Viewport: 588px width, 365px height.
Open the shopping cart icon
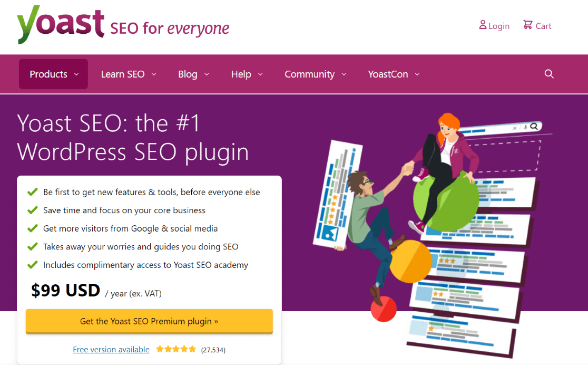527,24
